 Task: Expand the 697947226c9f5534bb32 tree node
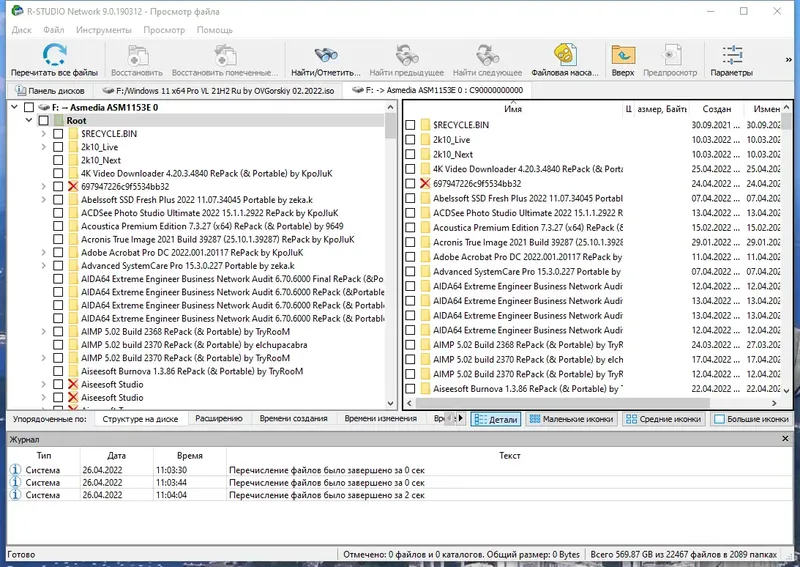(x=44, y=186)
